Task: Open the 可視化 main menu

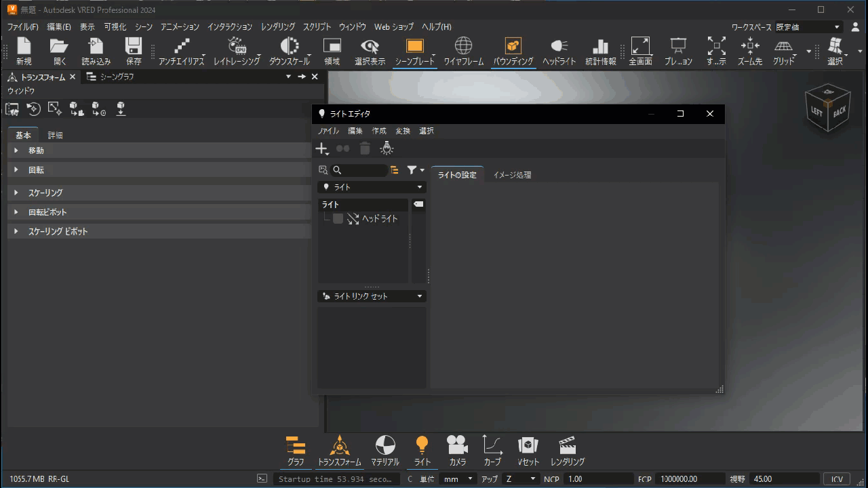Action: coord(115,27)
